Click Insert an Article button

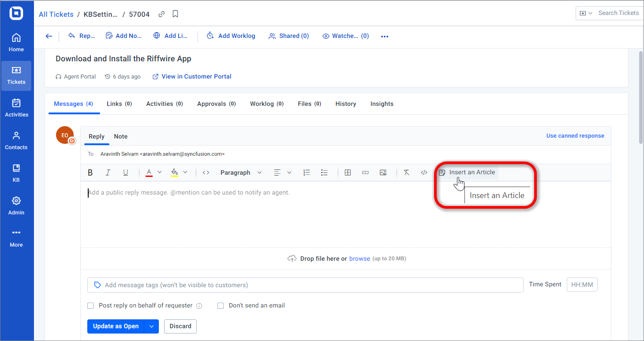467,172
